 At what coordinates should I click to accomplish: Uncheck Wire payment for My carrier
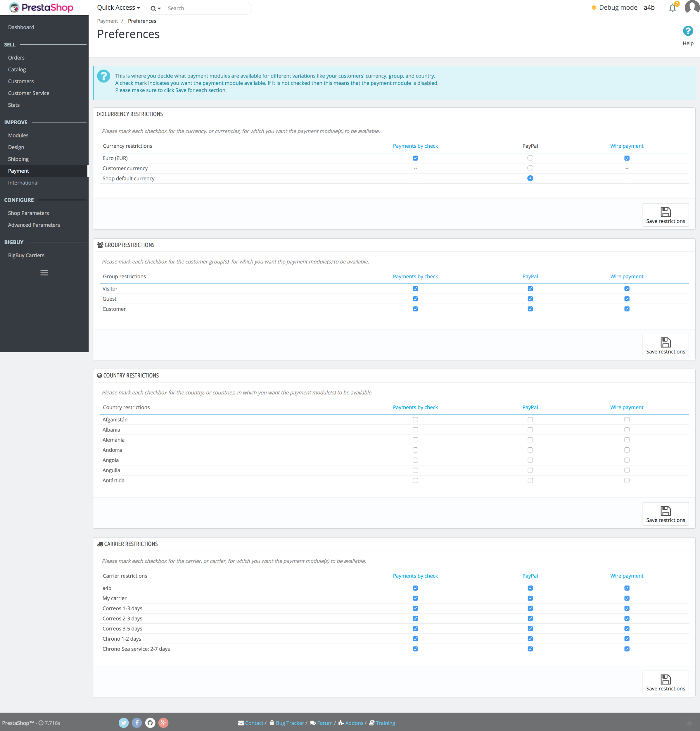pyautogui.click(x=627, y=598)
